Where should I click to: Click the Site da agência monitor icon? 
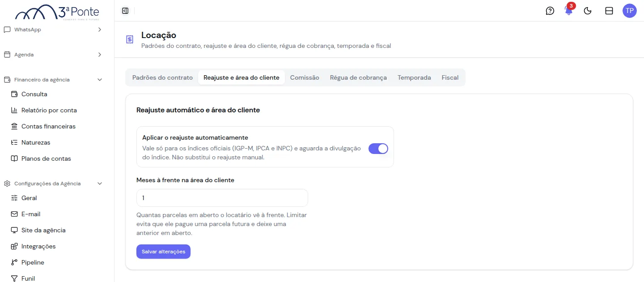pos(14,230)
